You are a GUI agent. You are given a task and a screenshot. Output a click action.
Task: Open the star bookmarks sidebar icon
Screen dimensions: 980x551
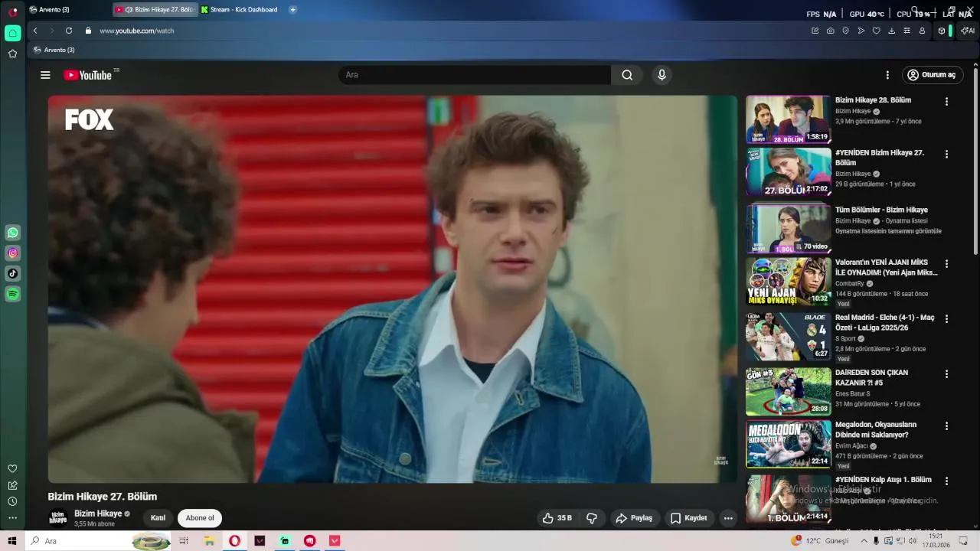click(13, 54)
